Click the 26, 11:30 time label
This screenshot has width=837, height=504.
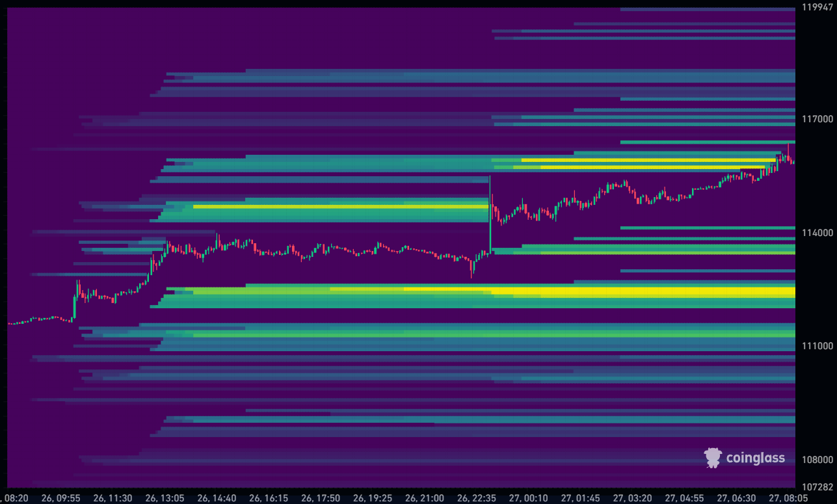coord(113,498)
